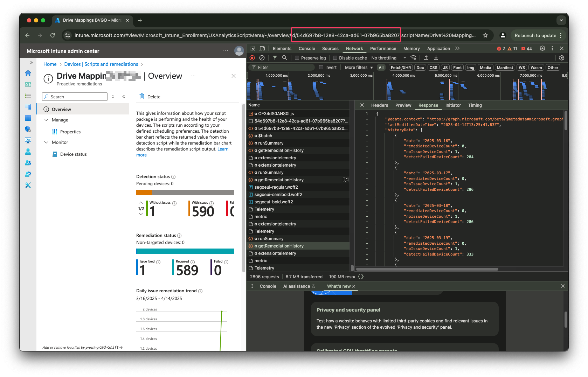588x377 pixels.
Task: Follow the Home breadcrumb link
Action: tap(50, 64)
